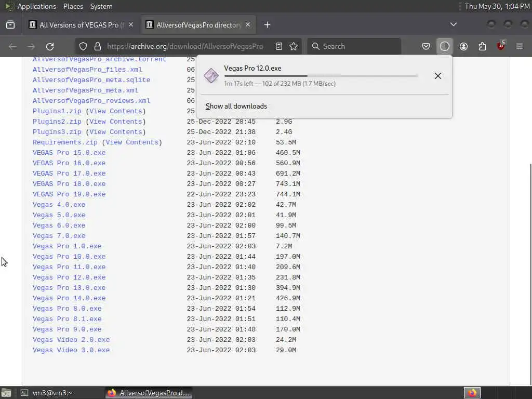Download VEGAS Pro 17.0.exe

tap(69, 174)
